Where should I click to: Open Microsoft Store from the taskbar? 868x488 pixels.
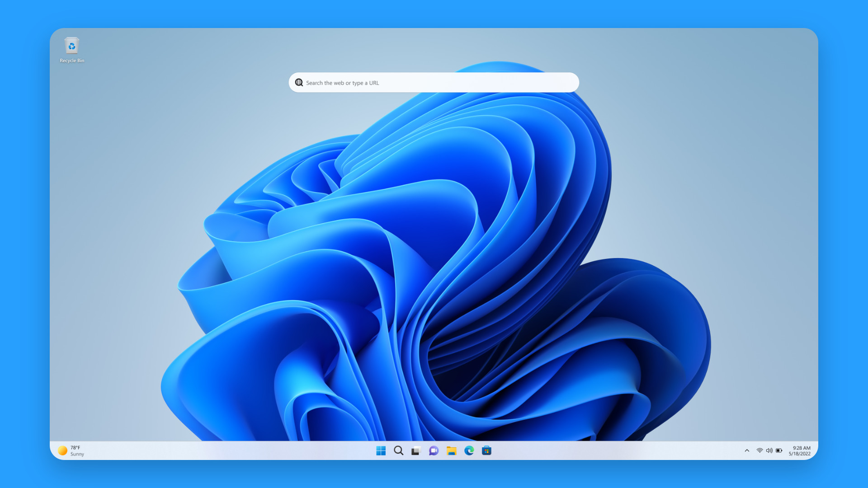tap(486, 450)
